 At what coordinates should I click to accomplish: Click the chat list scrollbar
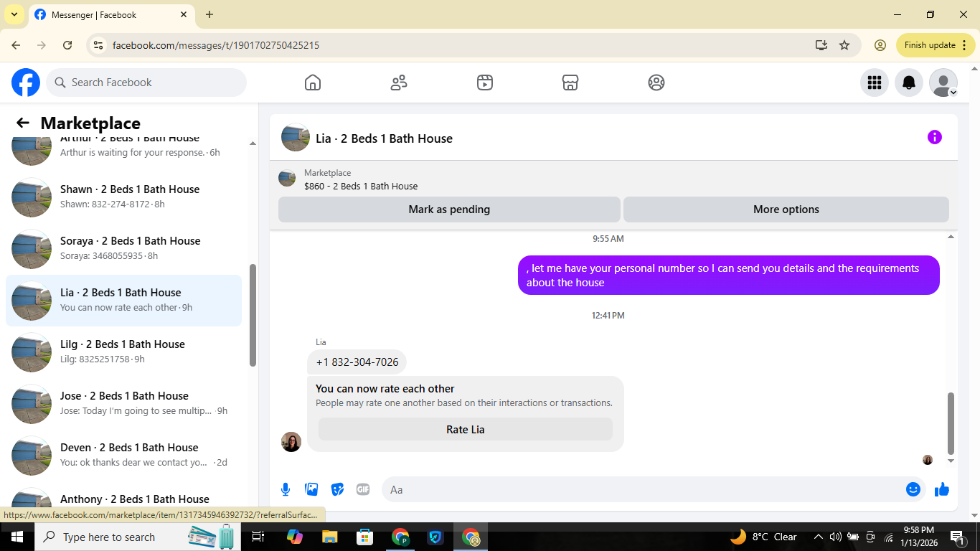coord(253,316)
